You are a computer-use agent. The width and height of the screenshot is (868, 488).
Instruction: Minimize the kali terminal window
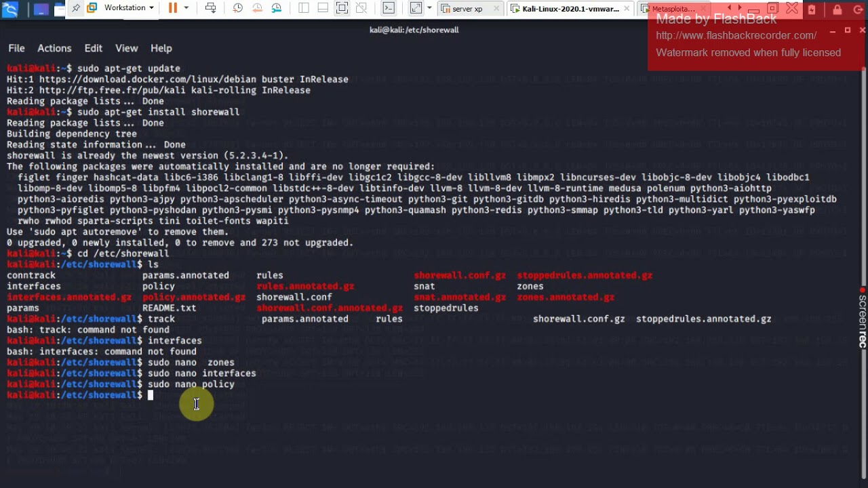pyautogui.click(x=833, y=30)
